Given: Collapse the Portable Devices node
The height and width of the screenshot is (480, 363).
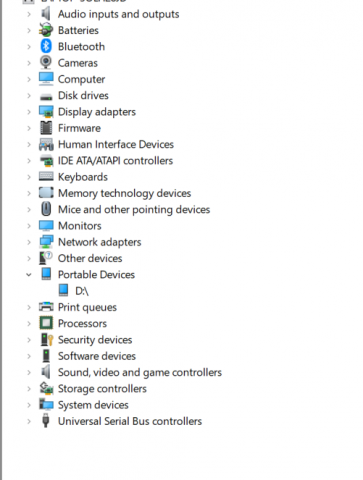Looking at the screenshot, I should pyautogui.click(x=29, y=275).
